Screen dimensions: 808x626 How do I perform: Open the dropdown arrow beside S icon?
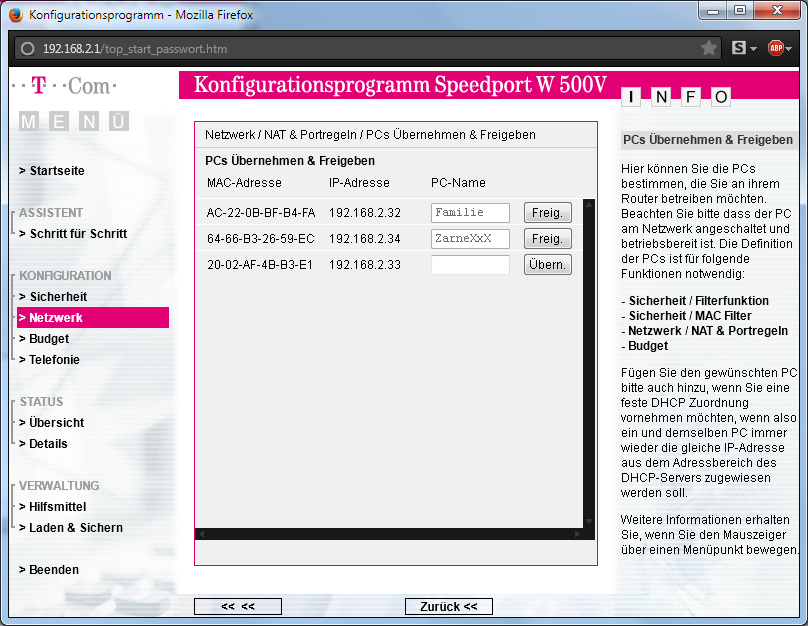pos(753,49)
